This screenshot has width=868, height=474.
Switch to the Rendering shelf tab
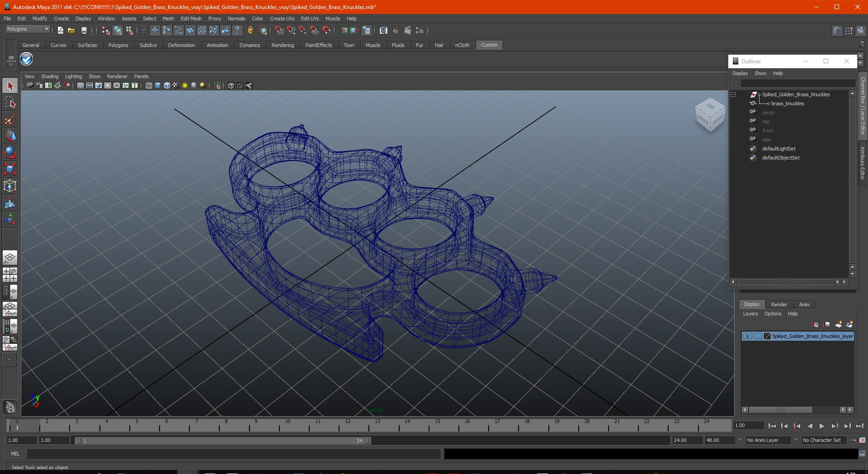283,45
